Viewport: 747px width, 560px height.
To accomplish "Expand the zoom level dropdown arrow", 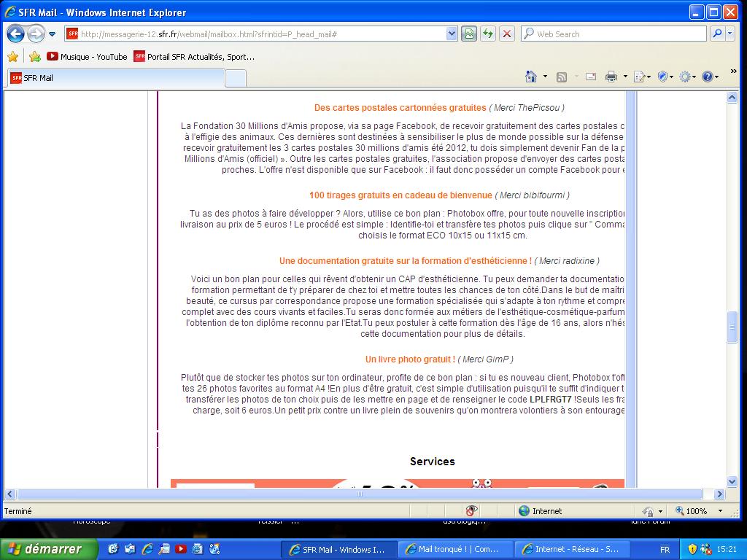I will click(x=720, y=511).
